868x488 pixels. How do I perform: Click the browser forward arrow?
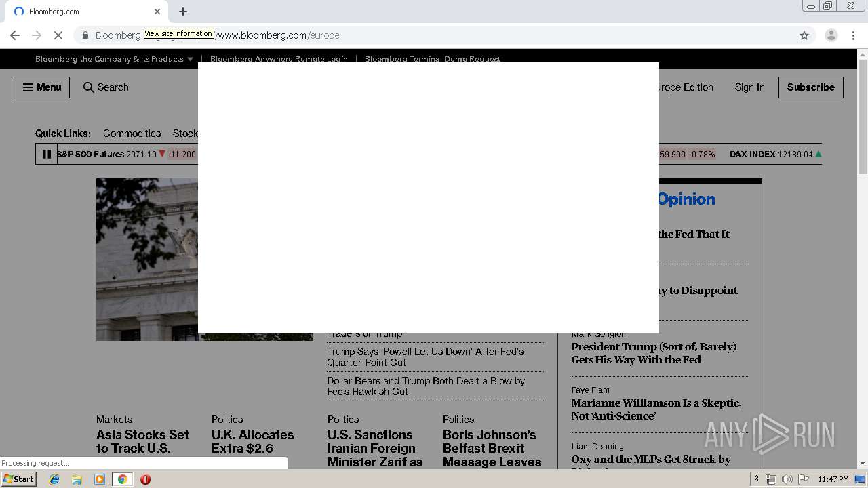pyautogui.click(x=37, y=35)
